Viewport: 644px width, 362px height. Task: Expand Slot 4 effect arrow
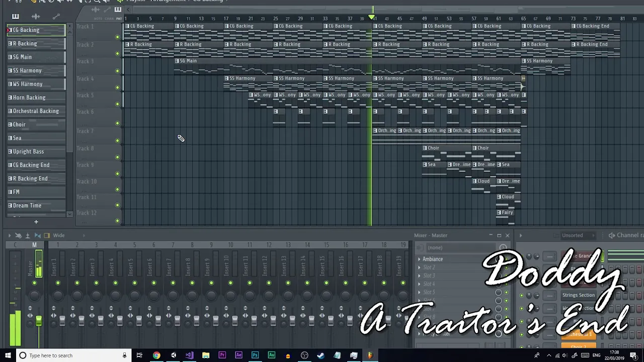(x=419, y=284)
